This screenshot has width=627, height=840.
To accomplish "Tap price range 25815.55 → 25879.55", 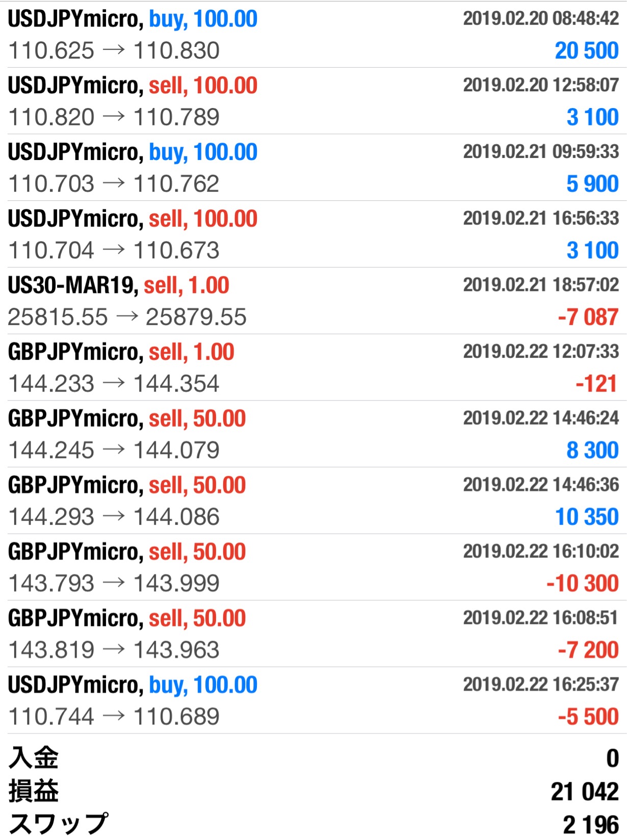I will click(x=127, y=317).
